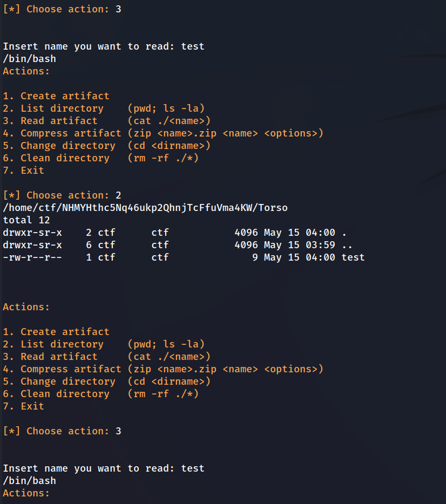
Task: Click '1. Create artifact' in the first menu
Action: (x=56, y=96)
